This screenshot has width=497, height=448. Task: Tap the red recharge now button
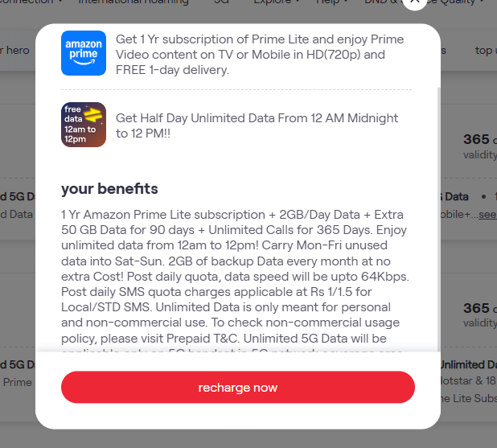pos(238,387)
